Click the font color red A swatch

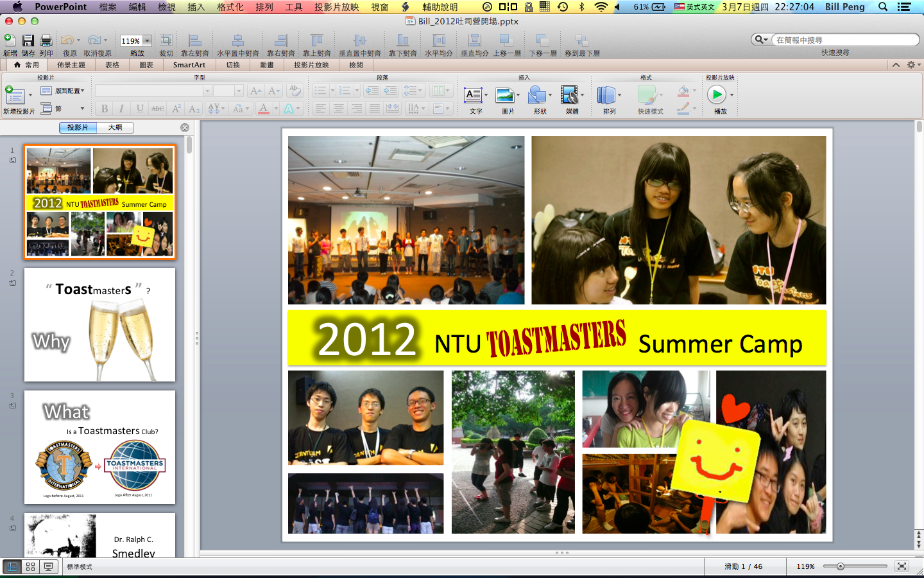pos(263,109)
